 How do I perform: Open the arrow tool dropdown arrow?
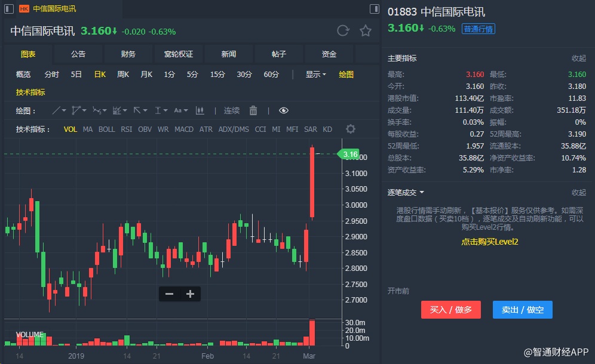click(145, 110)
